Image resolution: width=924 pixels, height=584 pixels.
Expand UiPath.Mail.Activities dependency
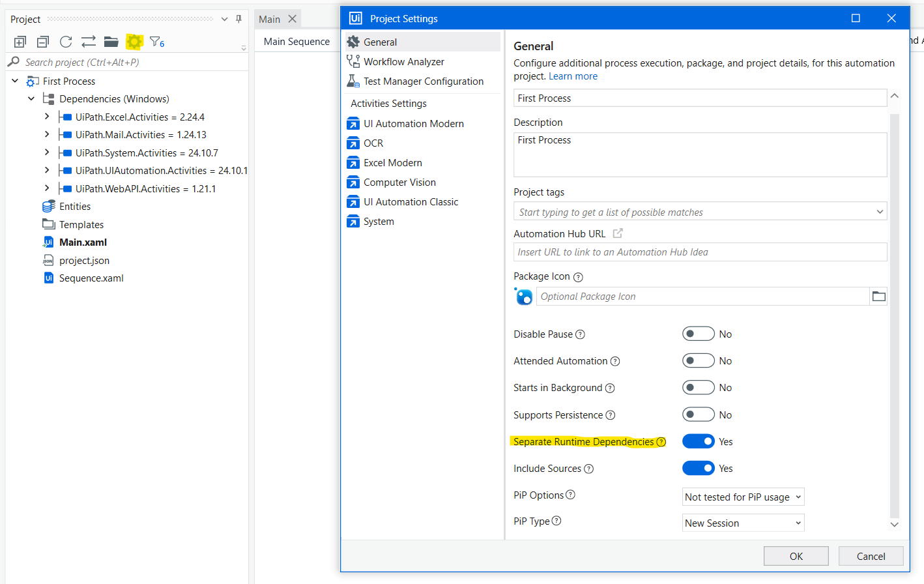click(x=47, y=134)
